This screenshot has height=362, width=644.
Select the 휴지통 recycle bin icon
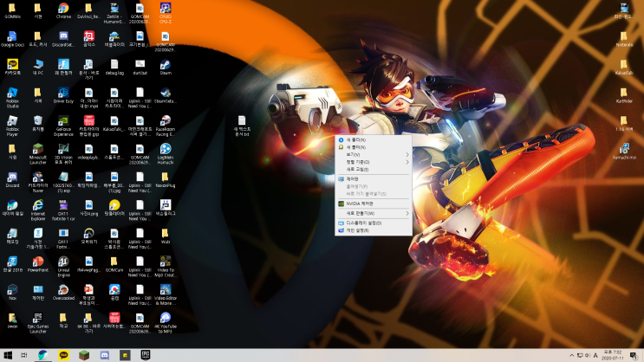point(38,123)
